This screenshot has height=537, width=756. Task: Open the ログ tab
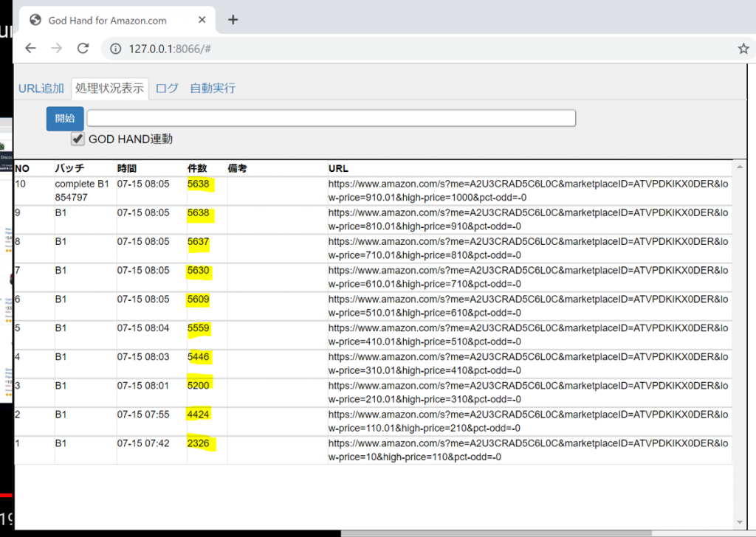(167, 88)
